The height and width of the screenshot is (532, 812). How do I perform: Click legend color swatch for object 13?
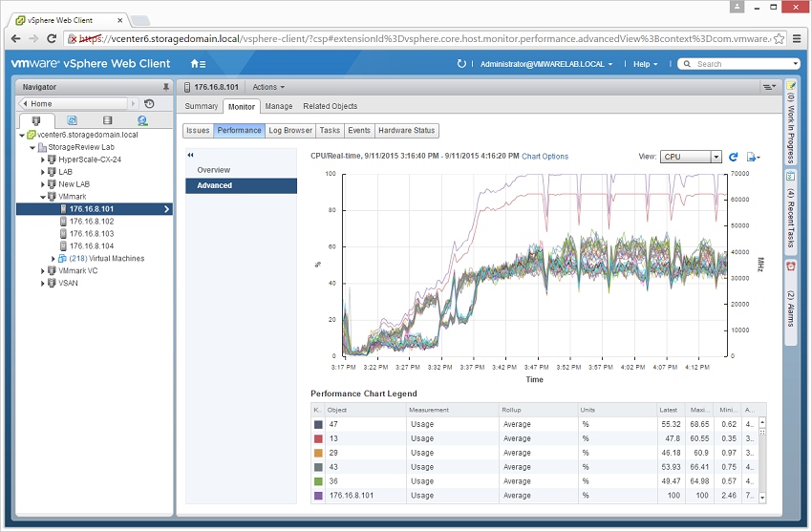(x=318, y=438)
